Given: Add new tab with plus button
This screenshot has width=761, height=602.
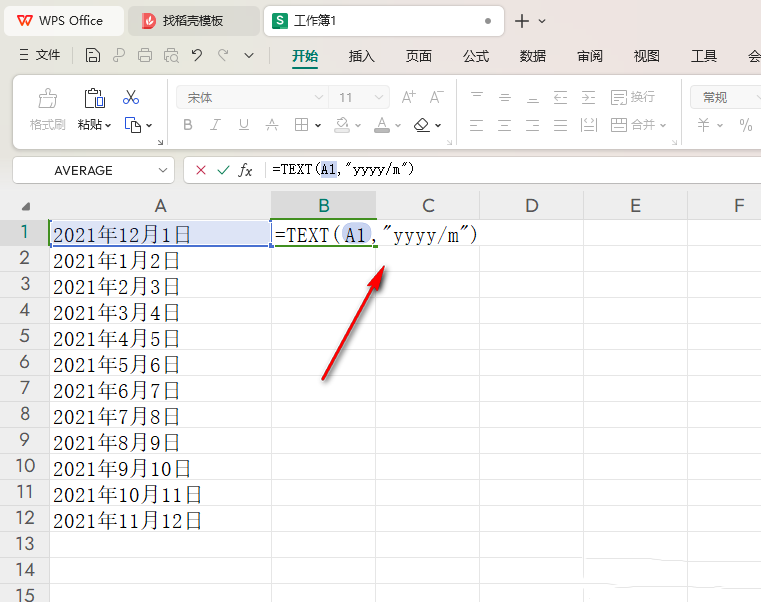Looking at the screenshot, I should coord(522,21).
